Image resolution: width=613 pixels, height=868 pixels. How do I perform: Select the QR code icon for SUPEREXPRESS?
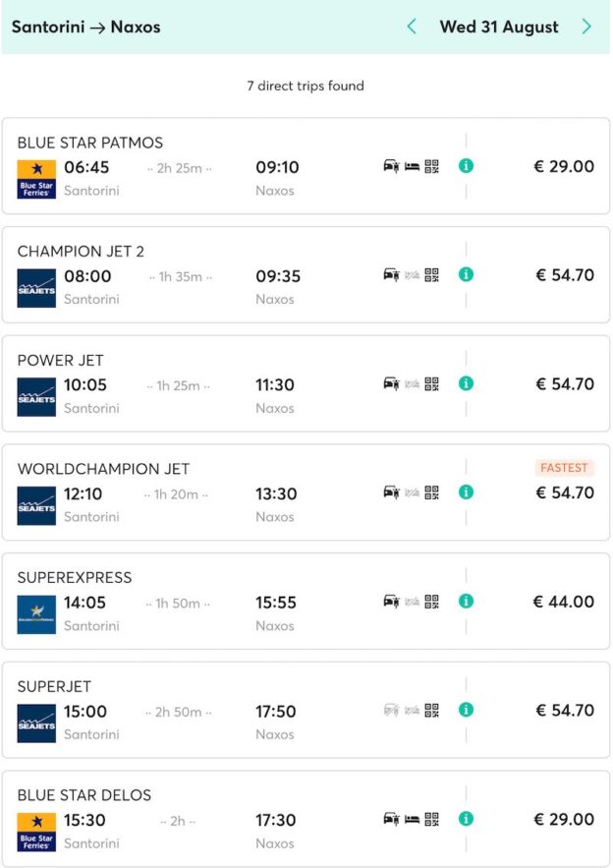pyautogui.click(x=430, y=602)
